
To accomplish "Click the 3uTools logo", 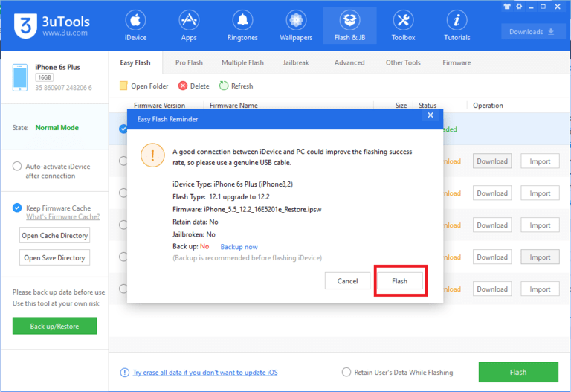I will (52, 25).
